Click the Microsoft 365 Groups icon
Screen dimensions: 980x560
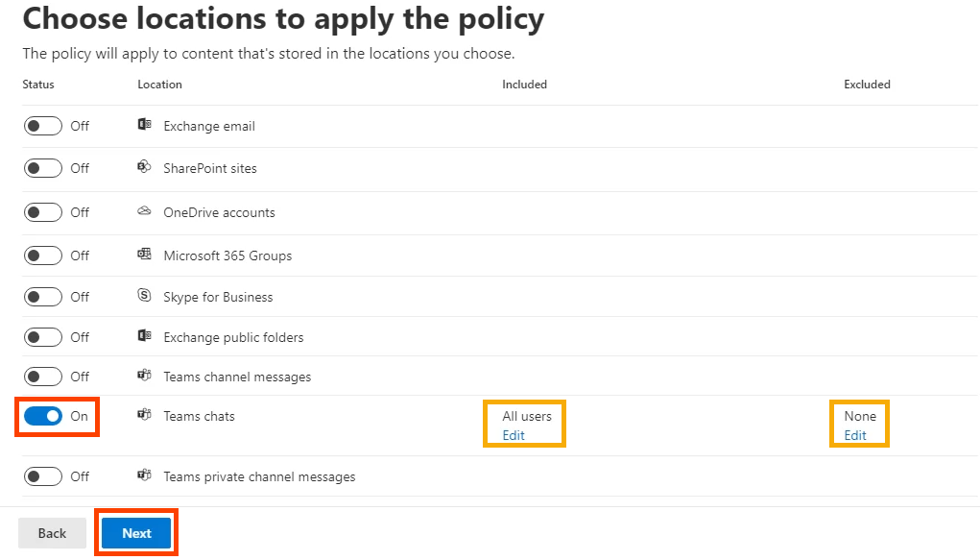coord(144,254)
